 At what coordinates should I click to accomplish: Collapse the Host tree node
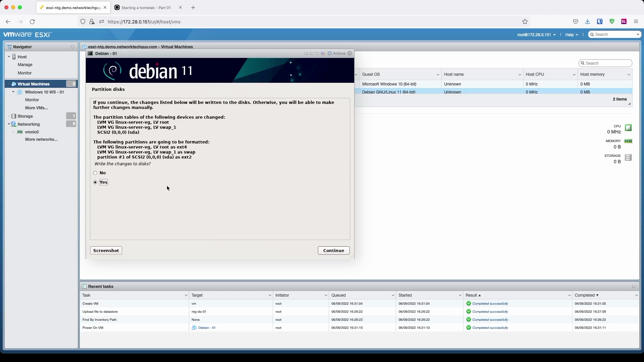tap(9, 57)
